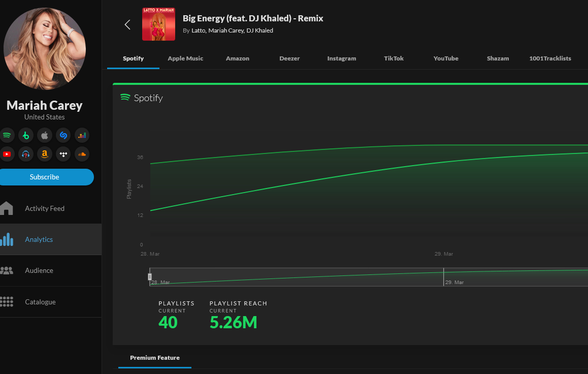Click the United States country label

45,117
